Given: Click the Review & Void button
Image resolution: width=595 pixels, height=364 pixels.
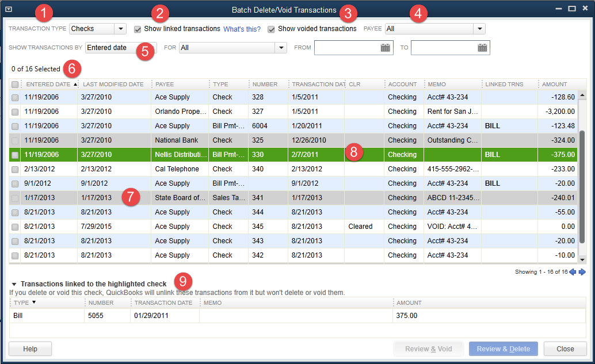Looking at the screenshot, I should coord(429,349).
